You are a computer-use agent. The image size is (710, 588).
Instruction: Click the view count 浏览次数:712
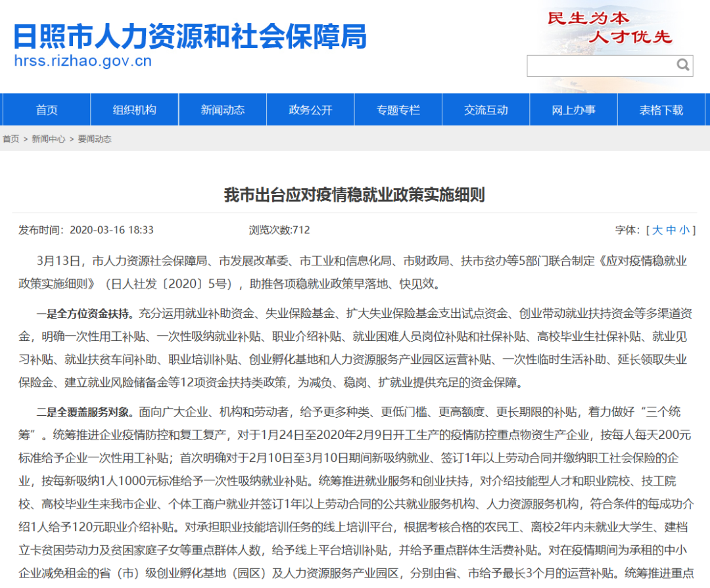point(279,230)
